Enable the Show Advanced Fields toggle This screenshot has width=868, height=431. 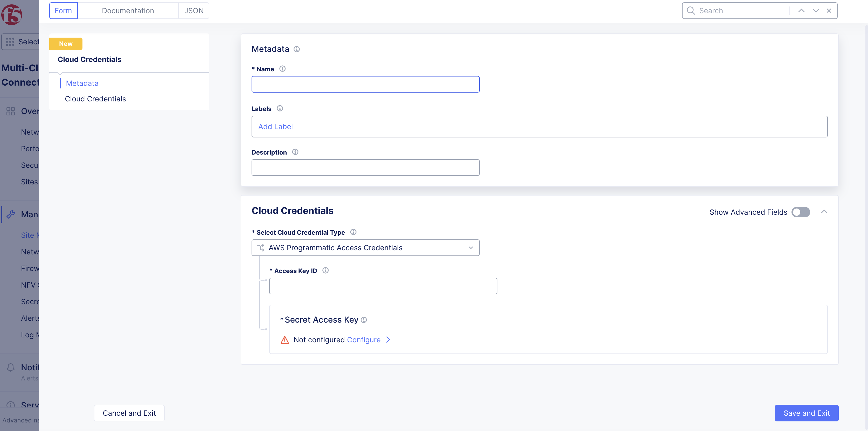click(801, 212)
